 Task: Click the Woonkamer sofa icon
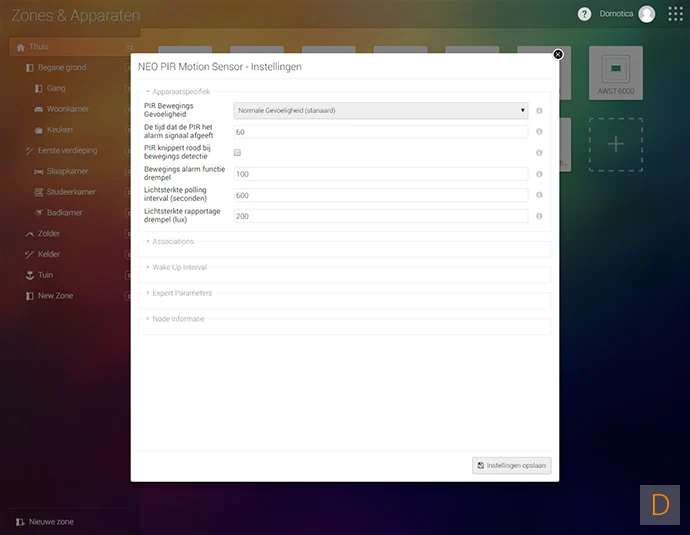[x=39, y=109]
